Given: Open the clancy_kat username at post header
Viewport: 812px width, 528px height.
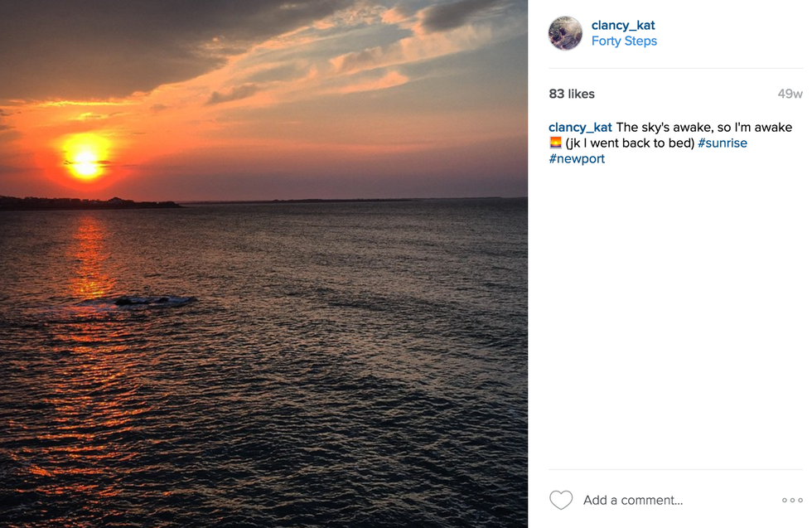Looking at the screenshot, I should [623, 25].
